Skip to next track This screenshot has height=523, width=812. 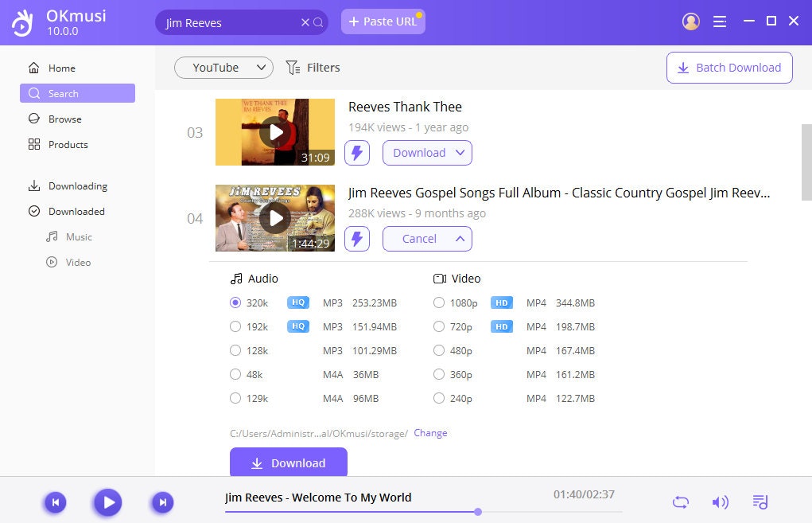click(162, 502)
